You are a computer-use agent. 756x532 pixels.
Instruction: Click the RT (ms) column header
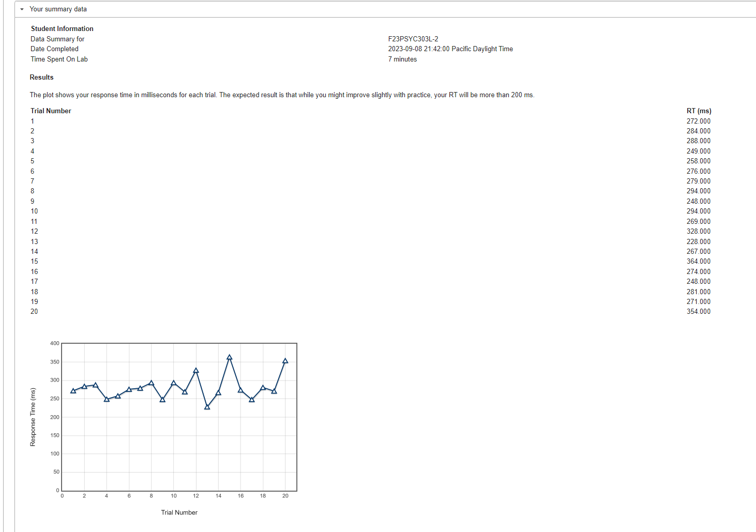[699, 111]
